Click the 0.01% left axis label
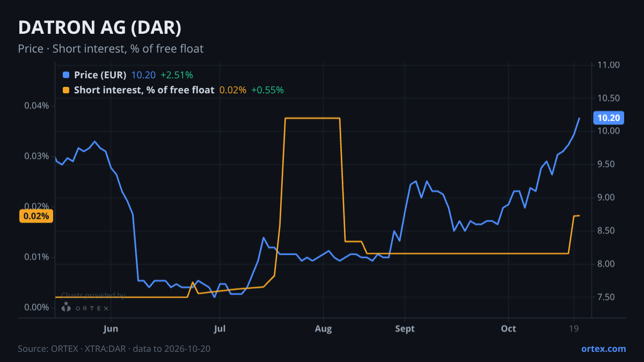 tap(36, 257)
